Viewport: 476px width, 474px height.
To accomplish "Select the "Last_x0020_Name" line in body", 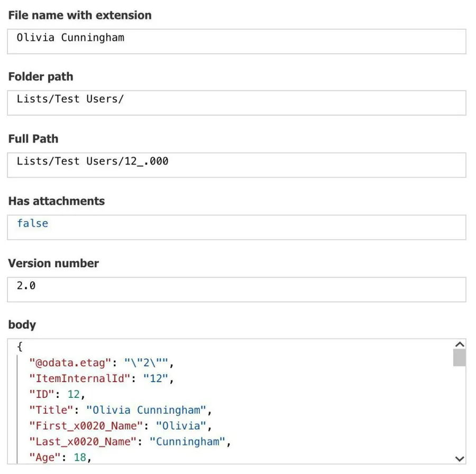I will [x=130, y=442].
